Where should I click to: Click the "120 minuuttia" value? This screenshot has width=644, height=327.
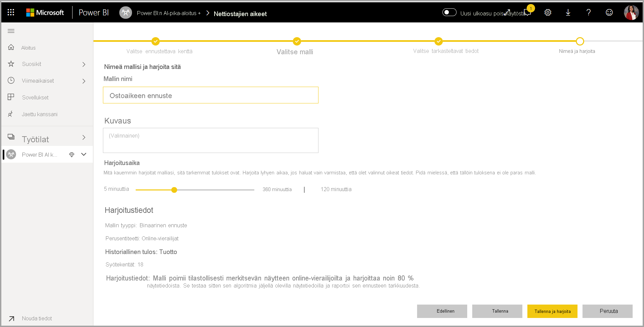[336, 189]
